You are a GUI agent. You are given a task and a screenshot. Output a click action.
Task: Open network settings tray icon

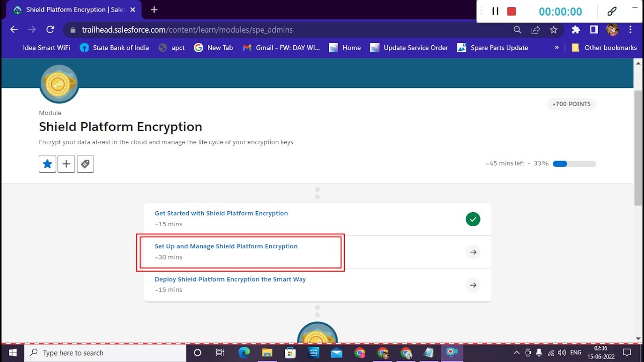point(551,352)
